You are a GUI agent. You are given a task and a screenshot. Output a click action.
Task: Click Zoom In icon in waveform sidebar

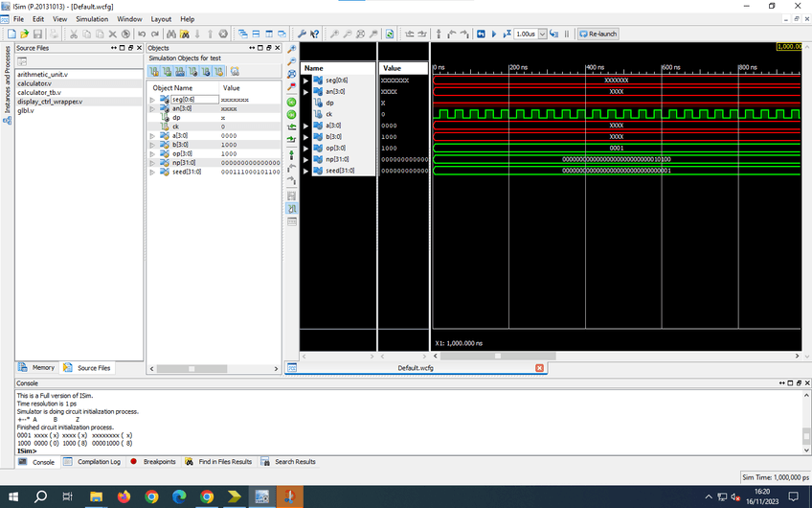click(x=291, y=48)
